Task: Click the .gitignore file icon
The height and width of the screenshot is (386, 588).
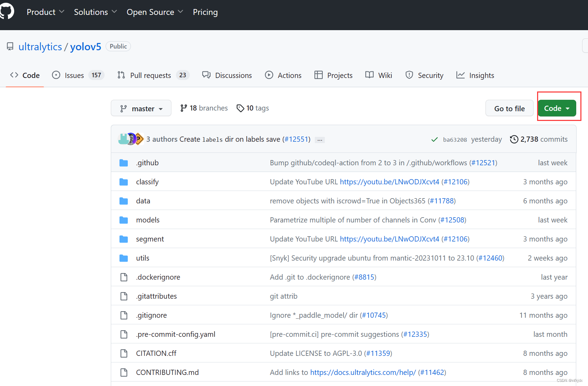Action: [124, 315]
